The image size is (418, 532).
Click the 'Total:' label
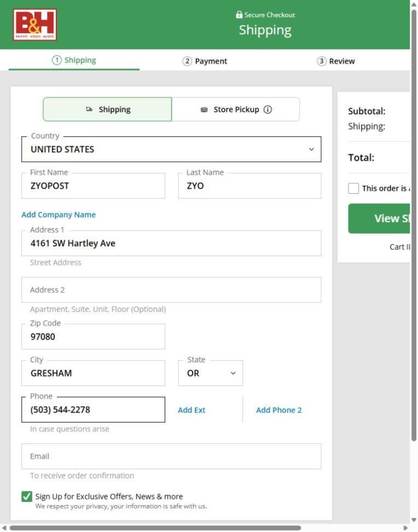(361, 158)
